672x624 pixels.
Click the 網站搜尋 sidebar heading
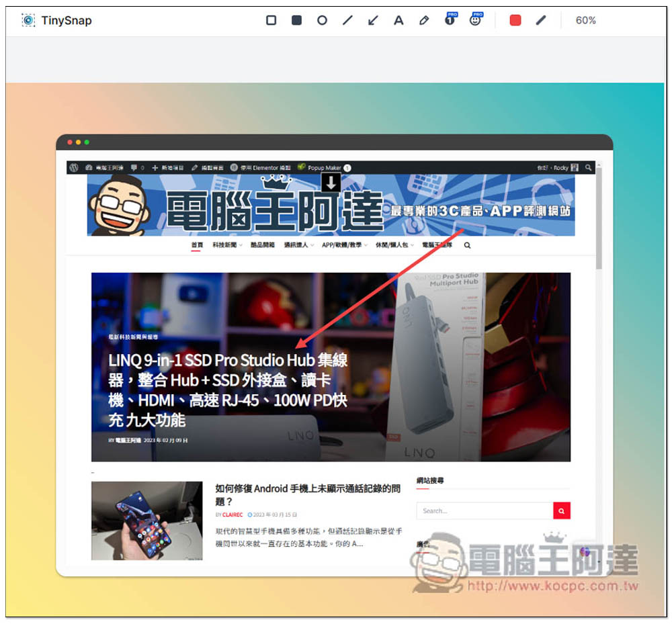[430, 480]
